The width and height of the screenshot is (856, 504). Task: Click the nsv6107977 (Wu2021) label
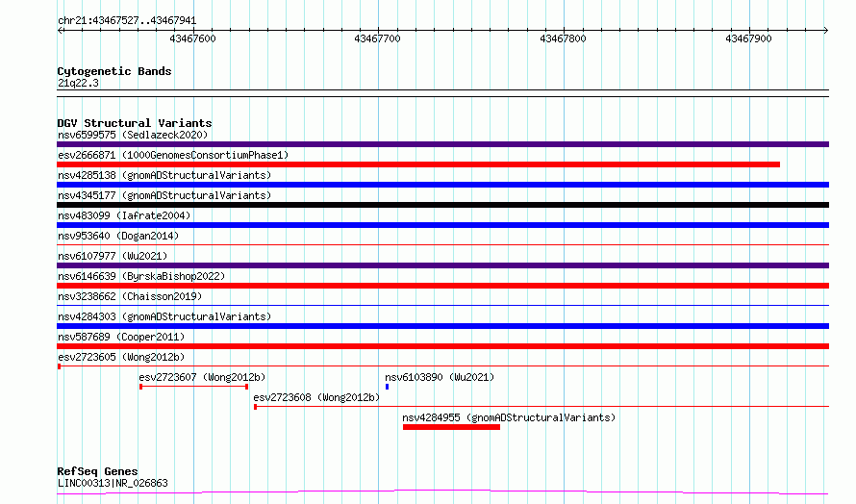coord(113,256)
